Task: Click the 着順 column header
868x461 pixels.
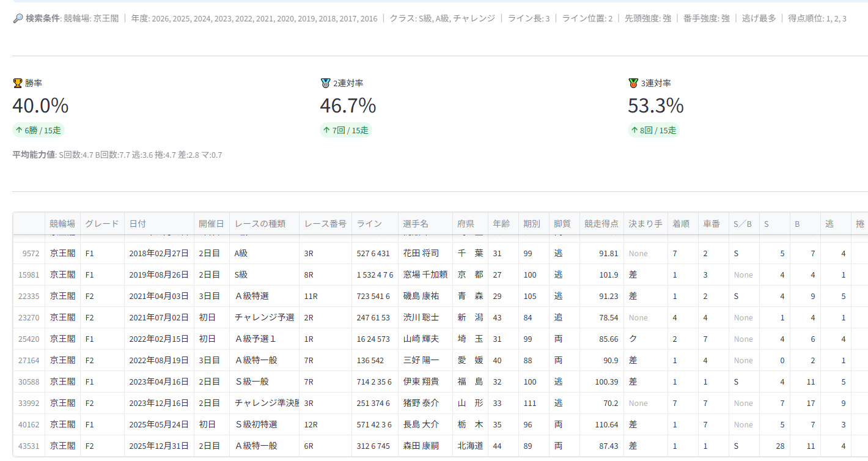Action: coord(681,224)
